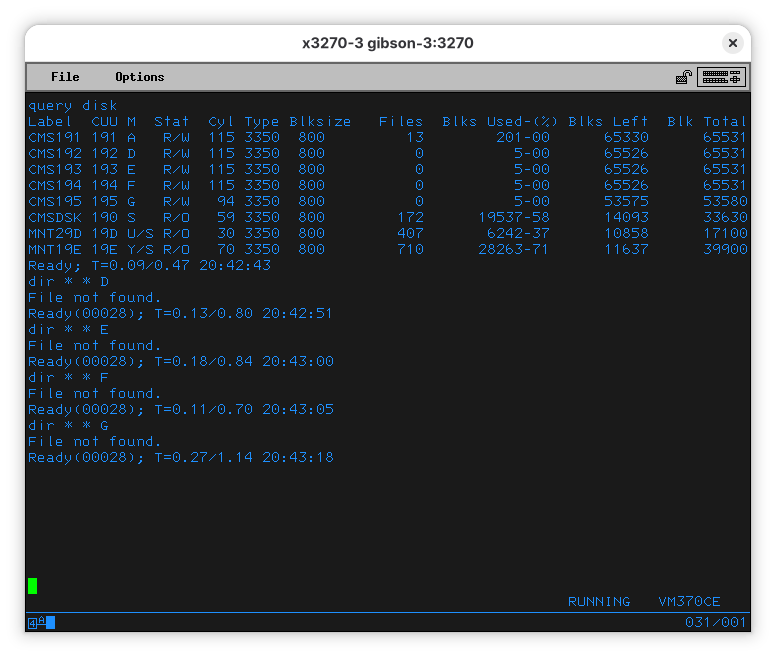Click the 'query disk' command line
The height and width of the screenshot is (657, 776).
[x=73, y=105]
